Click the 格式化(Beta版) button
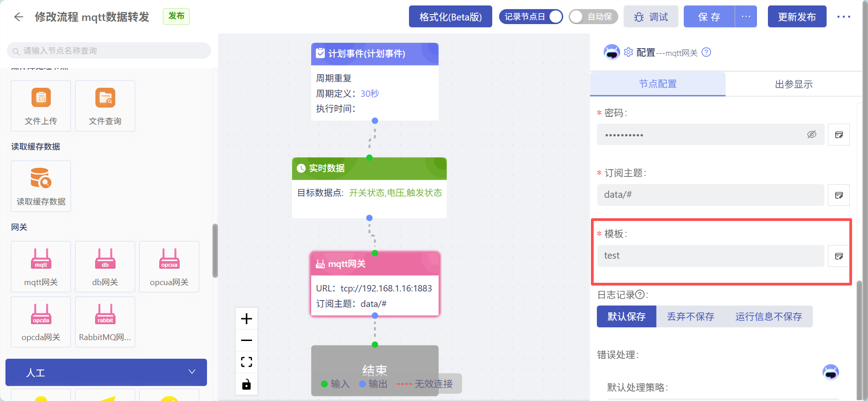 450,17
